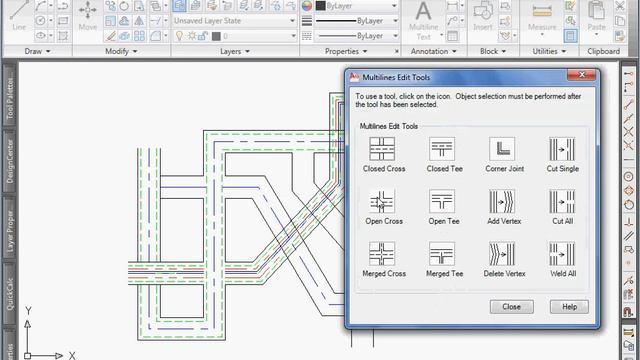The height and width of the screenshot is (360, 640).
Task: Click the Clipboard panel label
Action: [603, 51]
